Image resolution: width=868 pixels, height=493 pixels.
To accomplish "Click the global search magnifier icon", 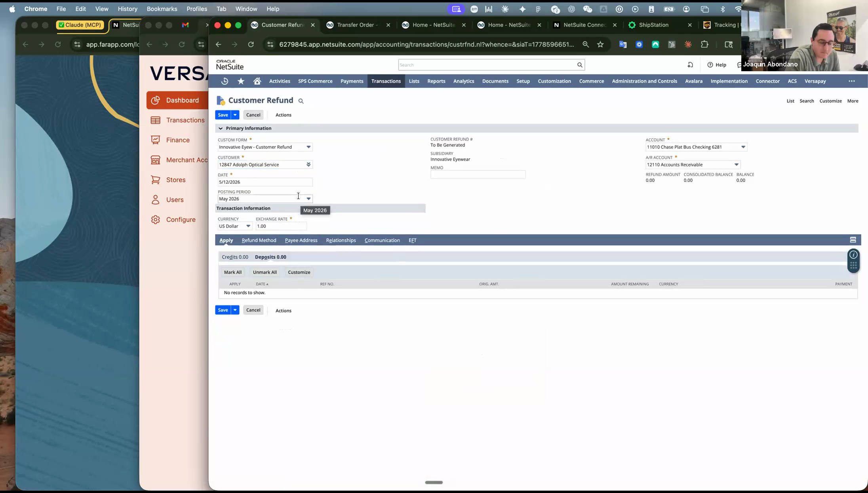I will pos(580,65).
